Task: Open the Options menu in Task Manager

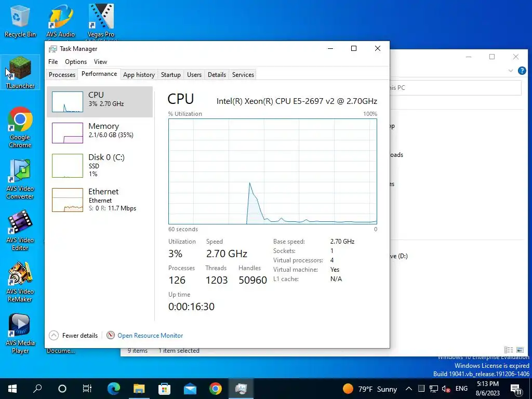Action: (x=76, y=62)
